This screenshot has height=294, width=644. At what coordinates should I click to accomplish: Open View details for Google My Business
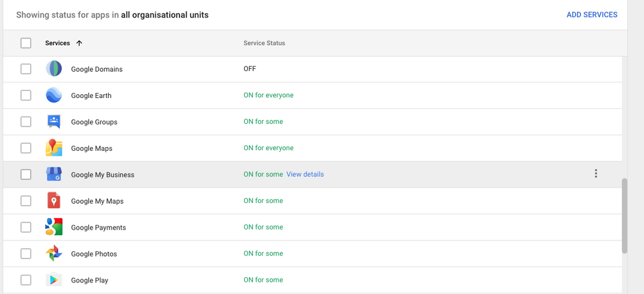coord(305,174)
